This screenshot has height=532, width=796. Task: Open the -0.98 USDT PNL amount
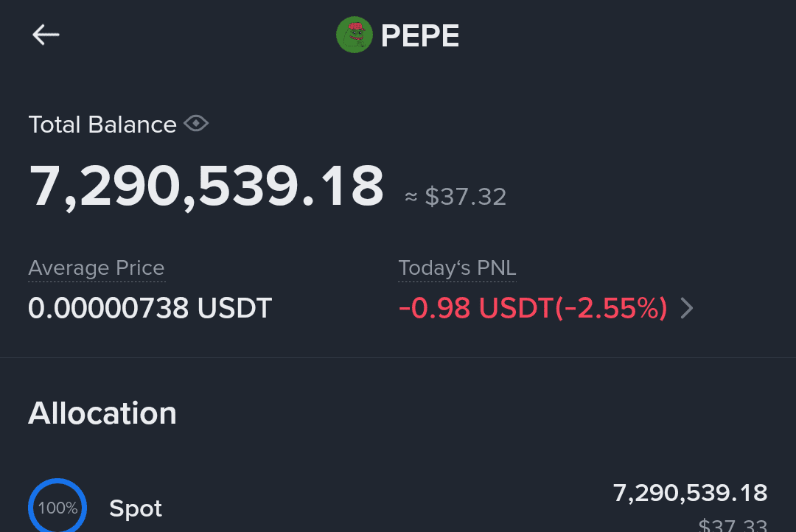[475, 308]
